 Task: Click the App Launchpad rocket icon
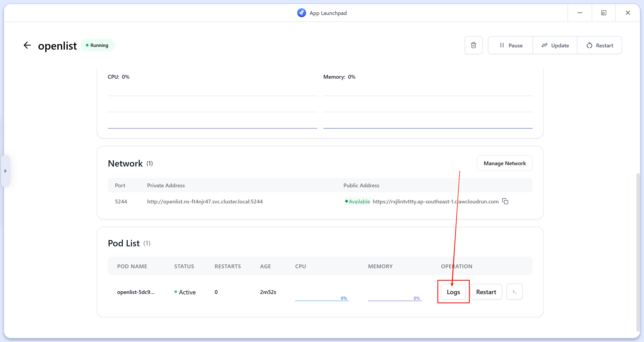tap(301, 13)
